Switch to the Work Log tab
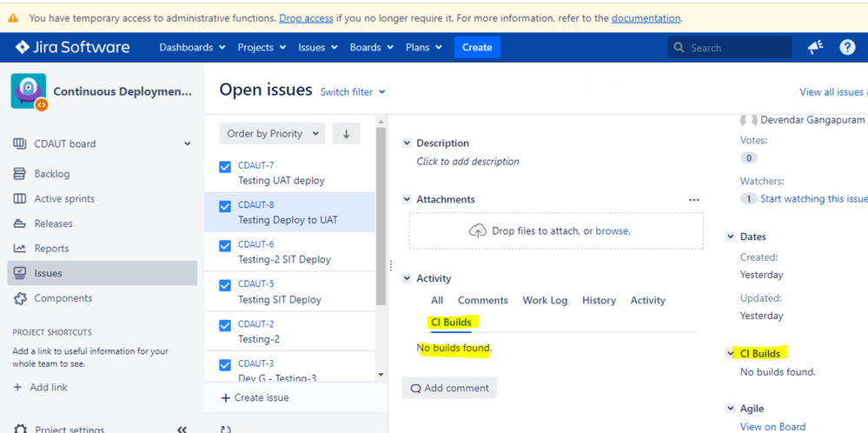Viewport: 868px width, 433px height. (x=545, y=300)
